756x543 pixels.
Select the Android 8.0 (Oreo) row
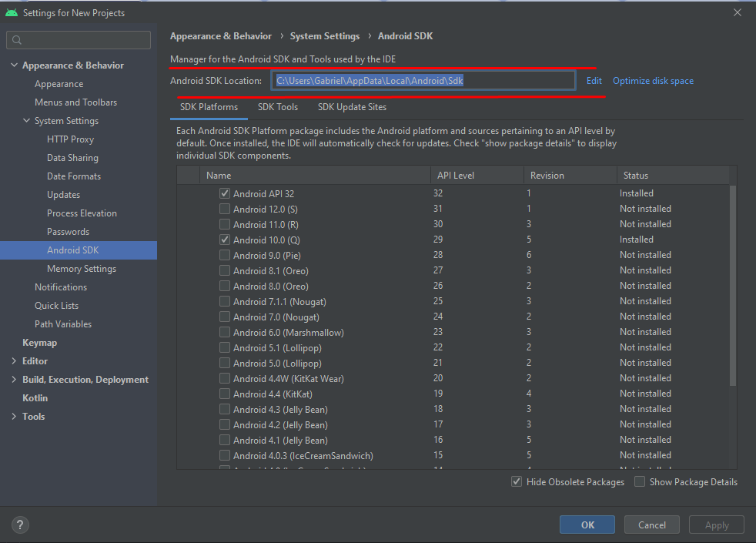[x=453, y=286]
